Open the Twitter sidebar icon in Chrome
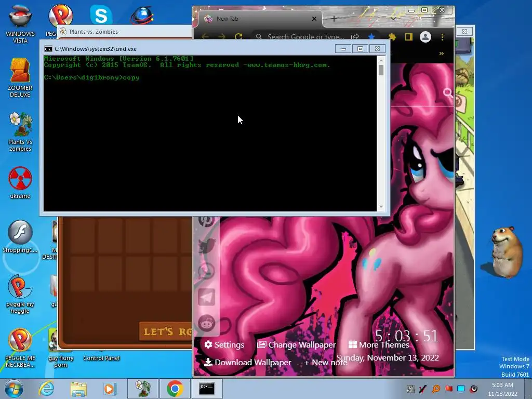Image resolution: width=532 pixels, height=399 pixels. pyautogui.click(x=207, y=245)
